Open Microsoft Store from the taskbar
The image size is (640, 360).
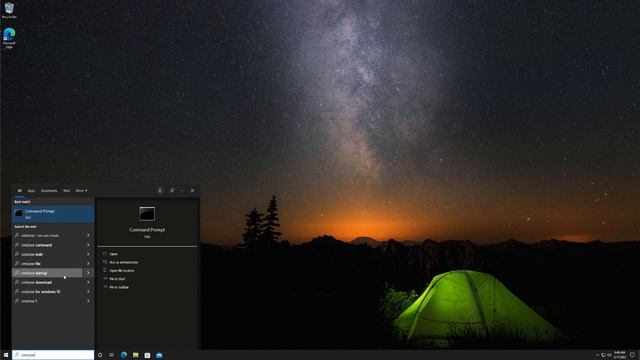(147, 355)
